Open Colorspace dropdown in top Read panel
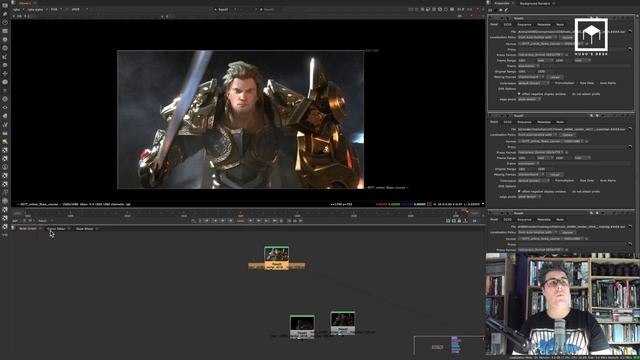The image size is (640, 360). (534, 83)
